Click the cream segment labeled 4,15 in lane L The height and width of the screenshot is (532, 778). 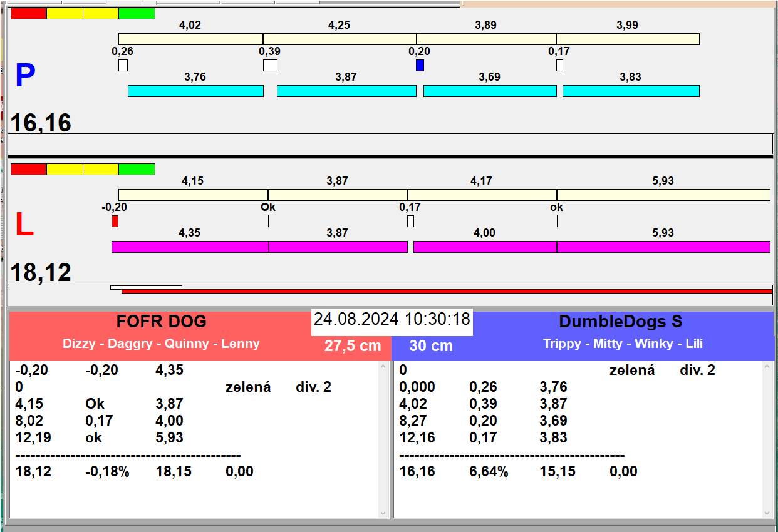click(x=193, y=195)
